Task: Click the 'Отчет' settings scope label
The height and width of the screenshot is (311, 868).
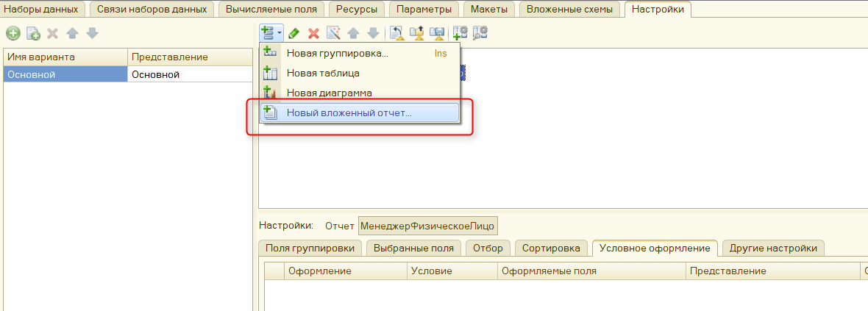Action: (x=338, y=226)
